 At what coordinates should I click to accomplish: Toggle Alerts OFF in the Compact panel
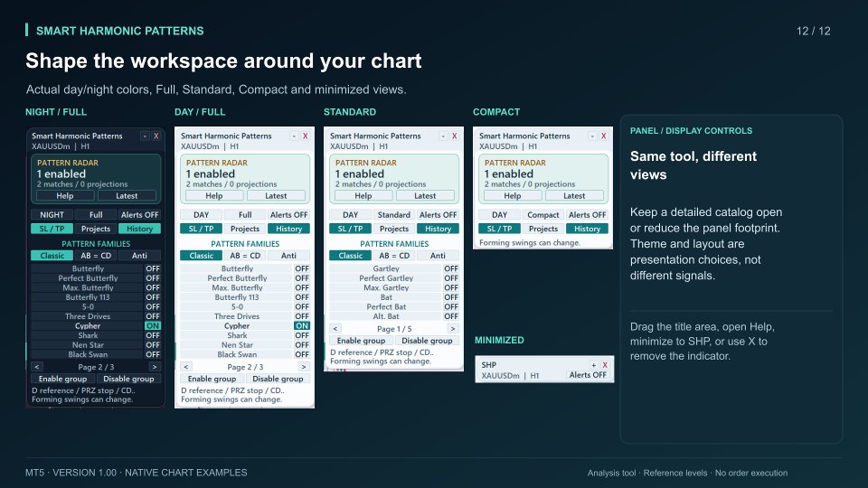pyautogui.click(x=588, y=215)
